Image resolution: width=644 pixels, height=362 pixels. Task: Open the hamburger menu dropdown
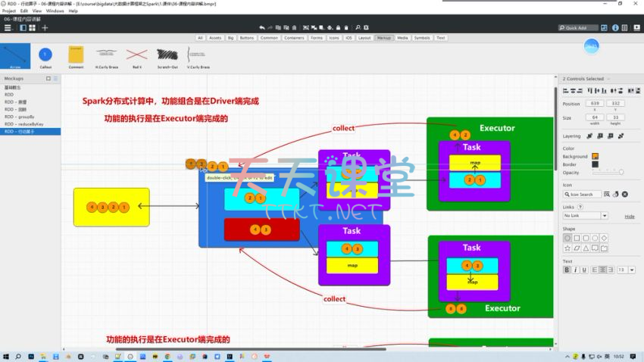click(8, 28)
